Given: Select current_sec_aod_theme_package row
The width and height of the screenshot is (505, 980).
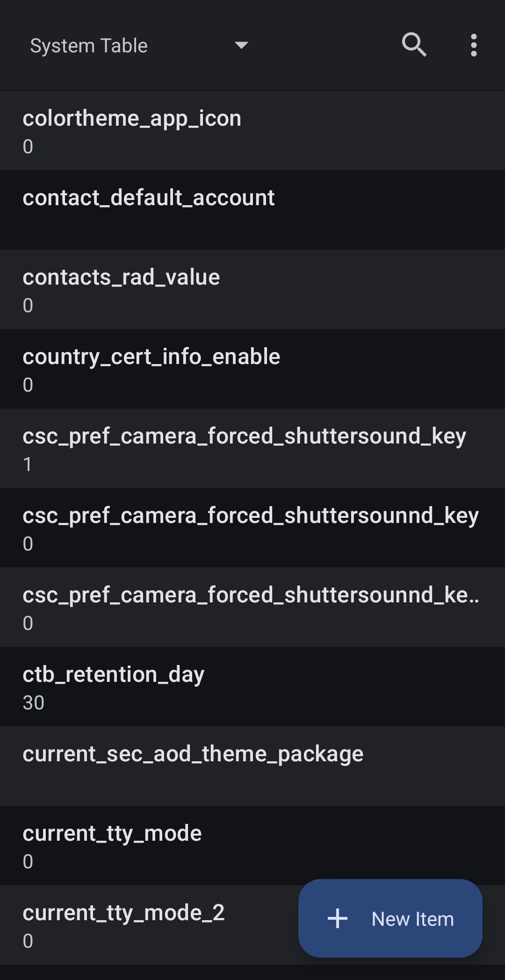Looking at the screenshot, I should [193, 754].
